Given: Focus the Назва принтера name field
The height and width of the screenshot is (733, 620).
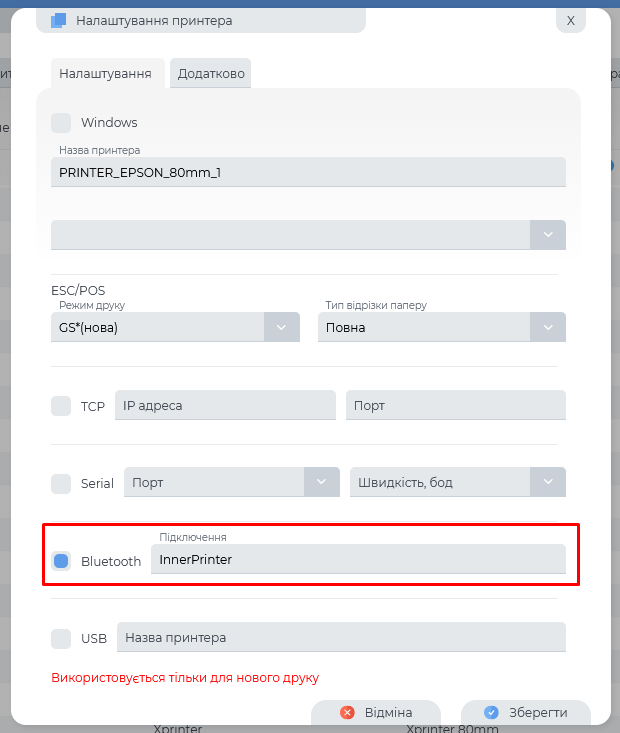Looking at the screenshot, I should pos(308,172).
